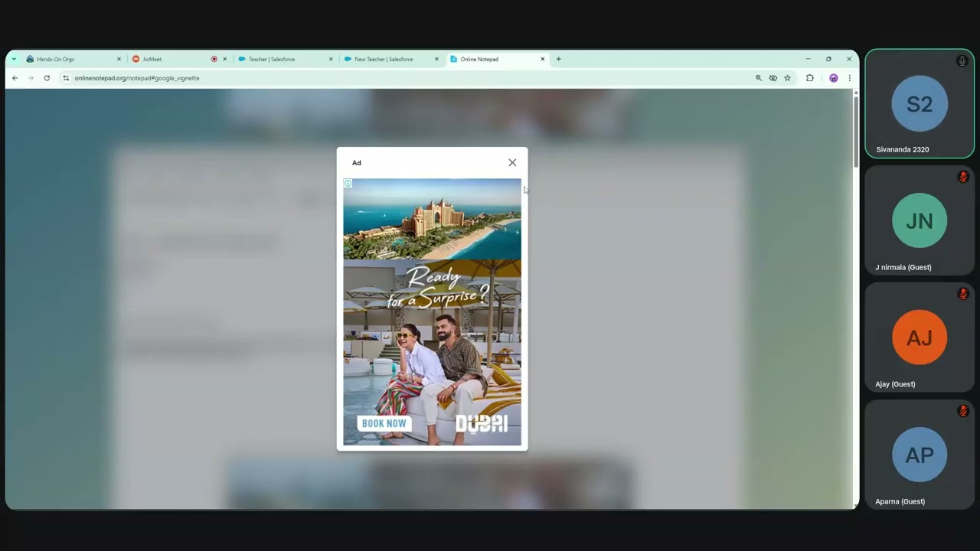Maximize the Chrome browser window

coord(828,59)
